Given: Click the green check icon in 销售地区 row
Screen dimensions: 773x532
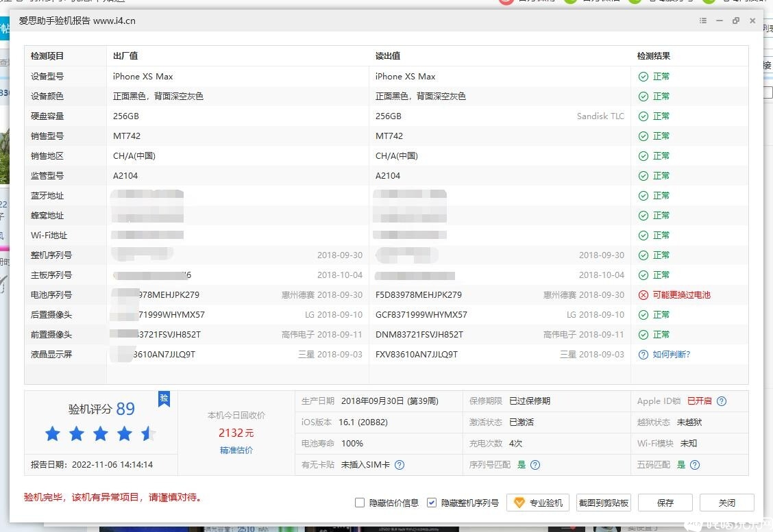Looking at the screenshot, I should pos(643,155).
